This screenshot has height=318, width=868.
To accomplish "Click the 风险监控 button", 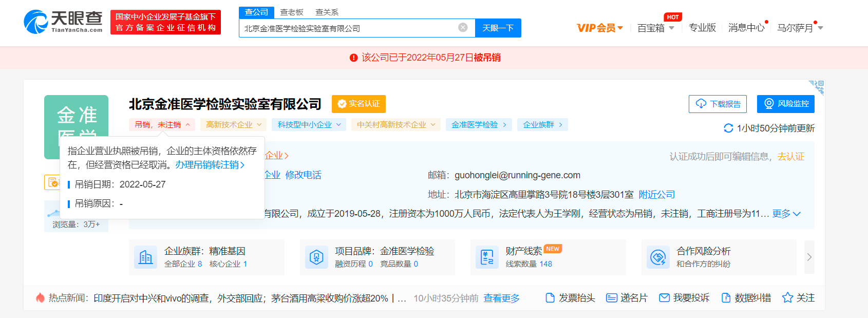I will click(x=786, y=104).
